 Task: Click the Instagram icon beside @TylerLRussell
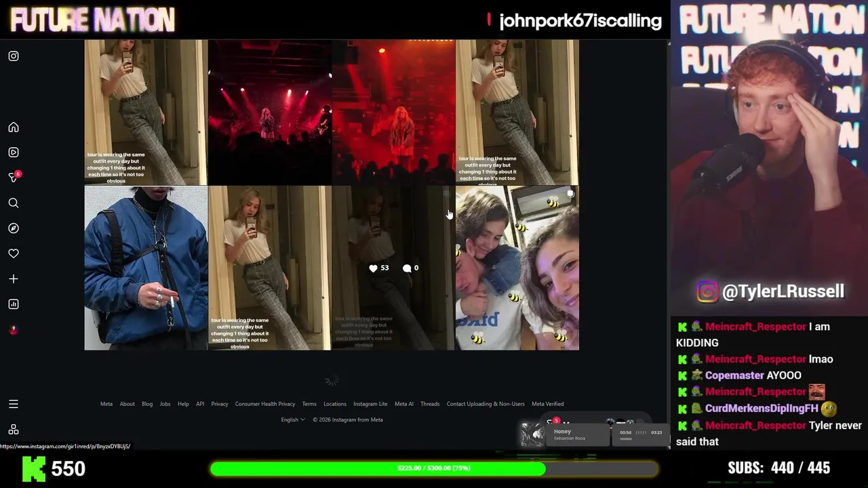pos(707,291)
